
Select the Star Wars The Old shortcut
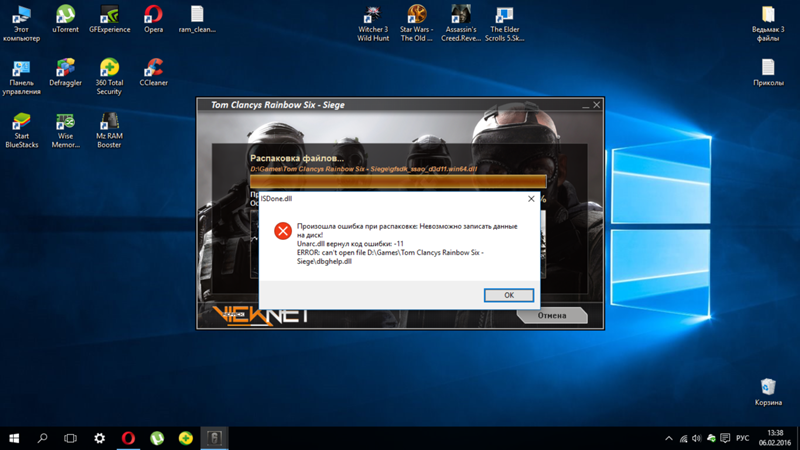click(417, 23)
